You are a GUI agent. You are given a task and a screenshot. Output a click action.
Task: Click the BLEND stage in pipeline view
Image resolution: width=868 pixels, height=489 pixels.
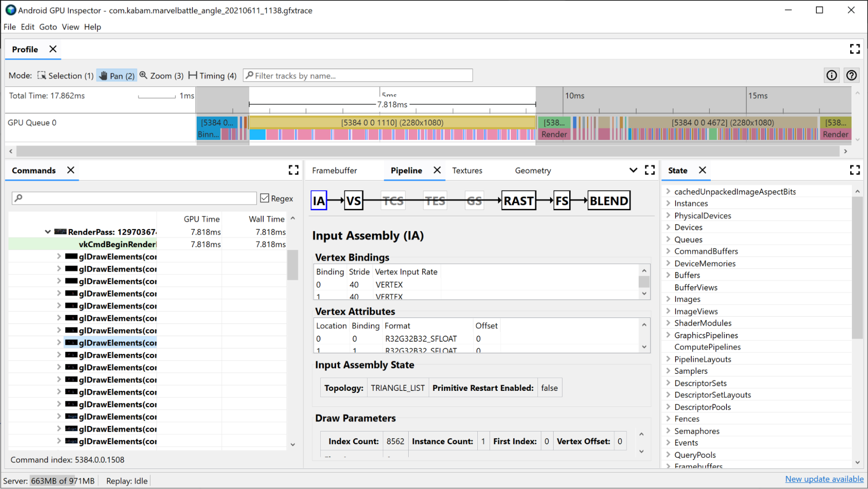pos(609,200)
